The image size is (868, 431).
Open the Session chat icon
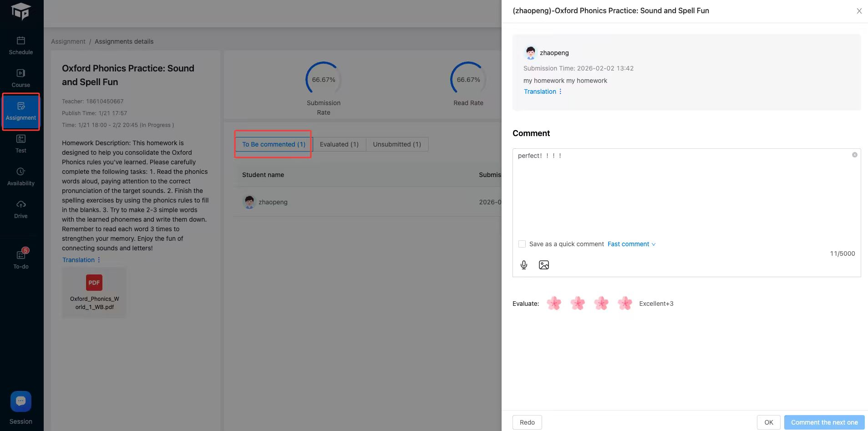pyautogui.click(x=21, y=401)
